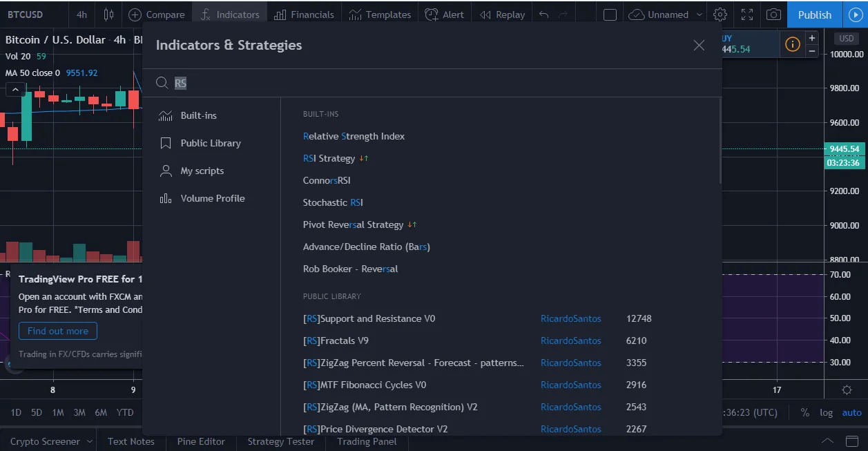Add Rob Booker - Reversal indicator
Viewport: 868px width, 451px height.
350,269
